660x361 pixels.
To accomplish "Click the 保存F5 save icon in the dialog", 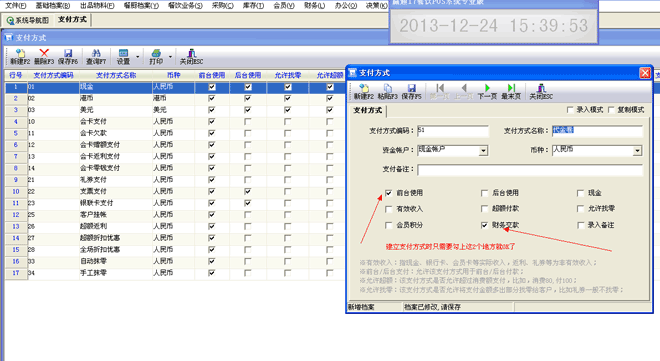I will tap(411, 91).
